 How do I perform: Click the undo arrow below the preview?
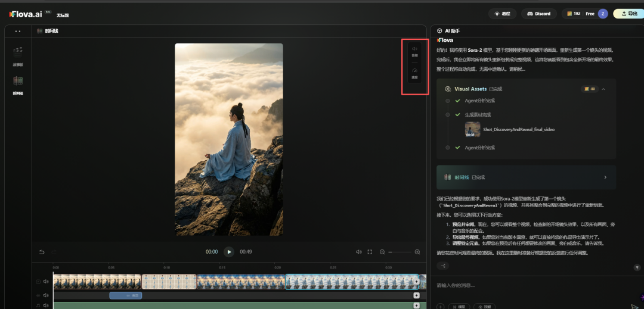[42, 252]
